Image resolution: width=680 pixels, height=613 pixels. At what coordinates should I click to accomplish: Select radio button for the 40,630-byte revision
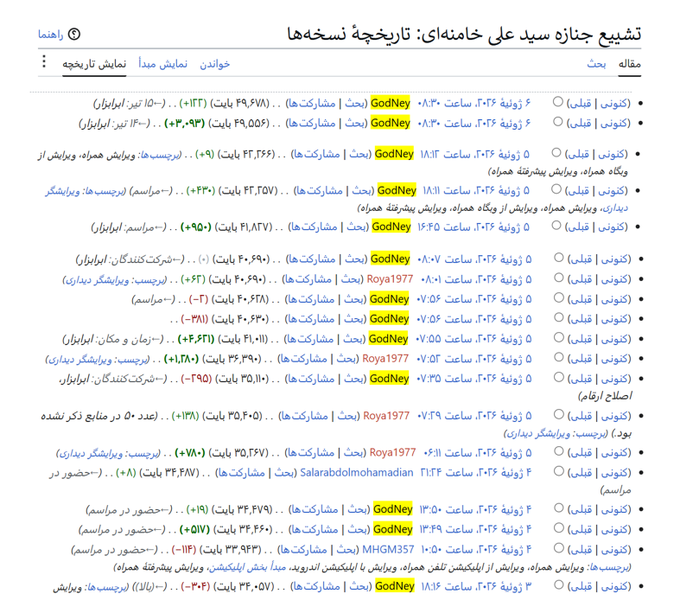click(559, 318)
